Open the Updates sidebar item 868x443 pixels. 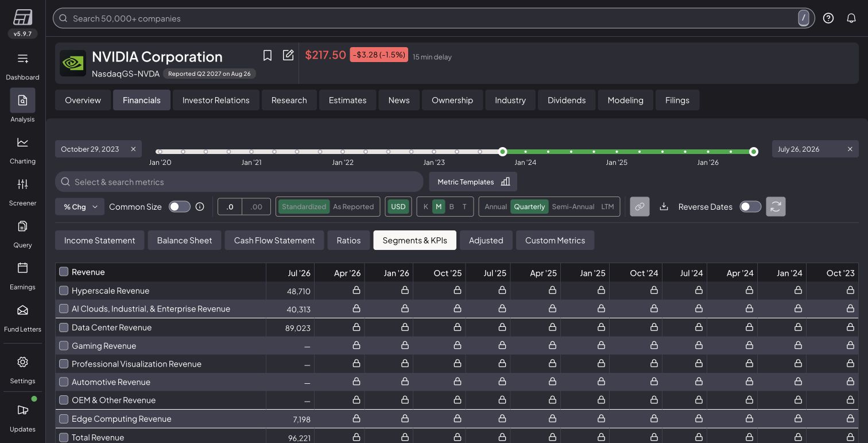[x=22, y=410]
